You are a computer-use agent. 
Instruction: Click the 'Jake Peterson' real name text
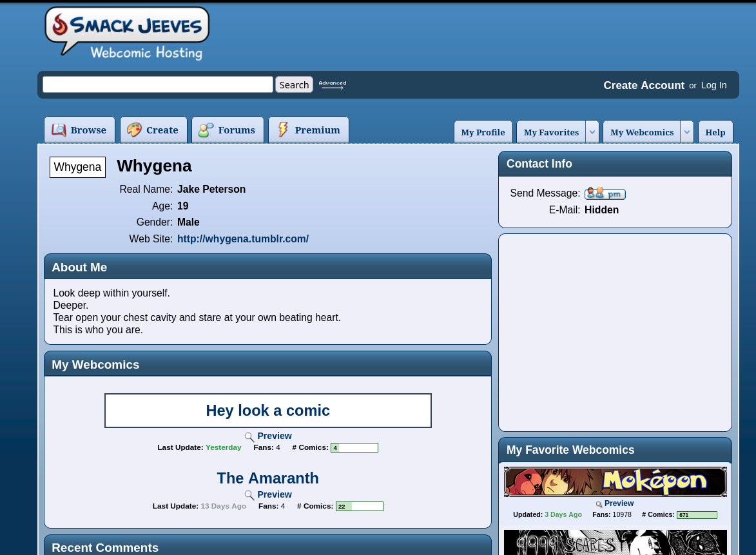point(211,189)
